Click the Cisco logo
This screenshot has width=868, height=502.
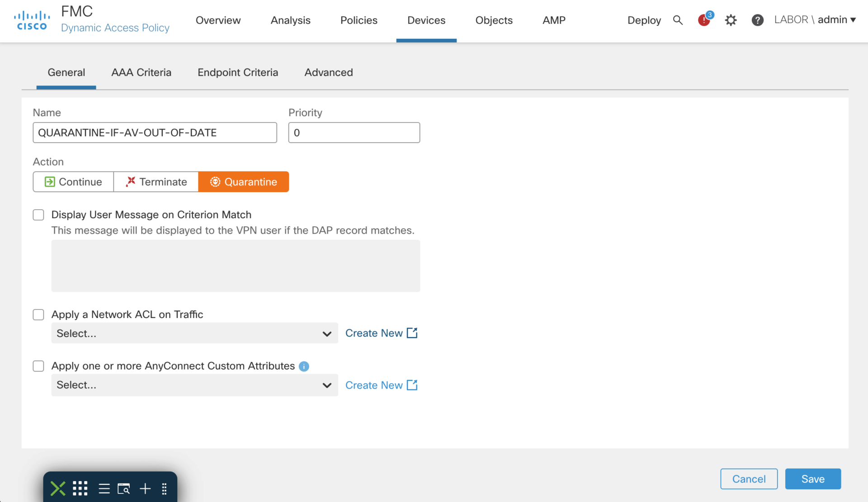point(31,19)
